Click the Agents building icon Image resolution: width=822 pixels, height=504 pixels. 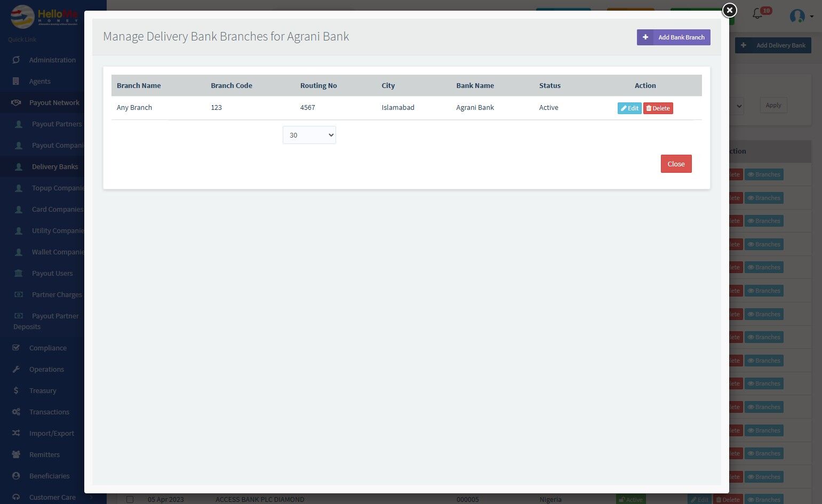tap(16, 81)
